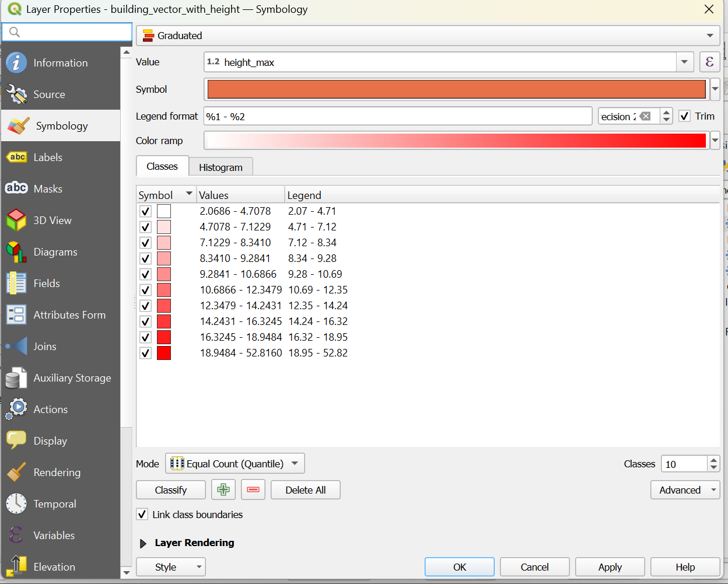
Task: Open the Fields section
Action: pyautogui.click(x=61, y=284)
